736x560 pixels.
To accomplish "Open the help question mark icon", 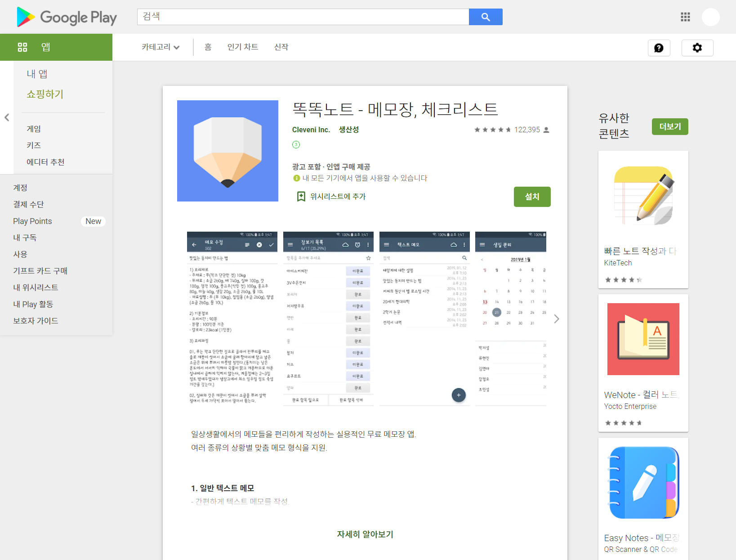I will (x=659, y=48).
